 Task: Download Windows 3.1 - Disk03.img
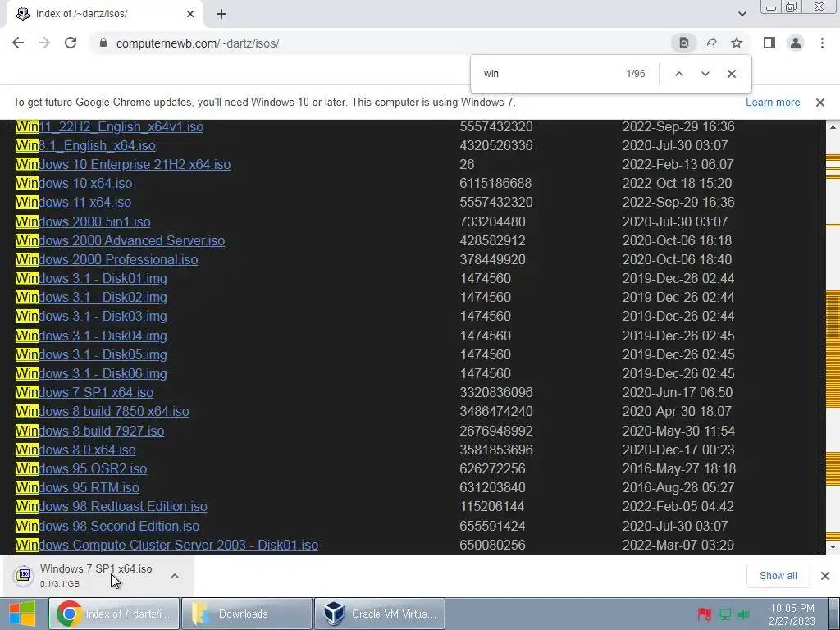(x=91, y=317)
